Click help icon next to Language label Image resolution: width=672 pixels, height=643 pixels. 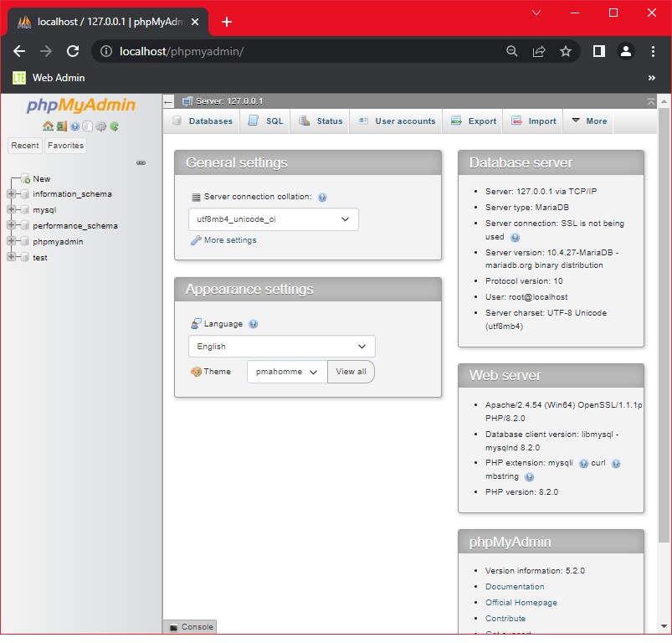pos(254,324)
